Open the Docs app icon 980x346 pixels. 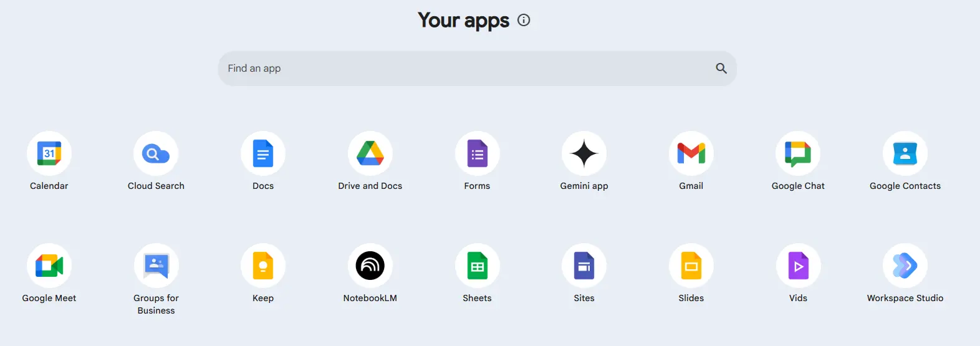(263, 153)
